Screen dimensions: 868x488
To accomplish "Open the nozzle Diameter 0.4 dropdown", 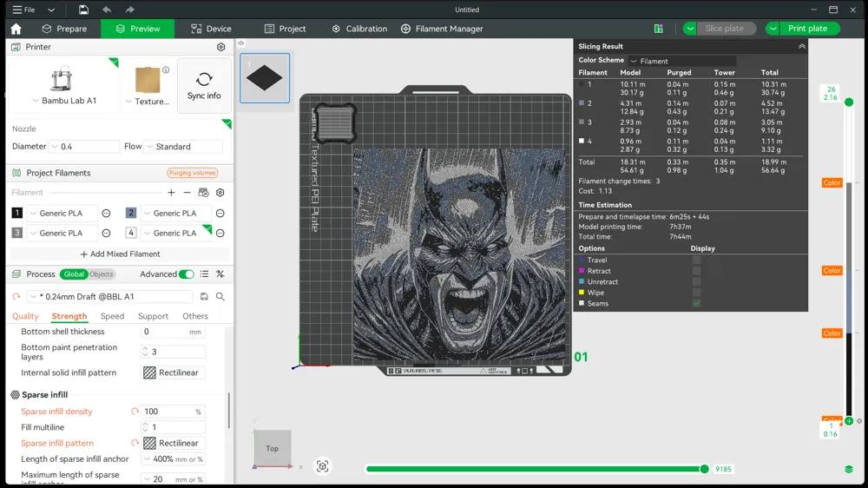I will coord(83,146).
